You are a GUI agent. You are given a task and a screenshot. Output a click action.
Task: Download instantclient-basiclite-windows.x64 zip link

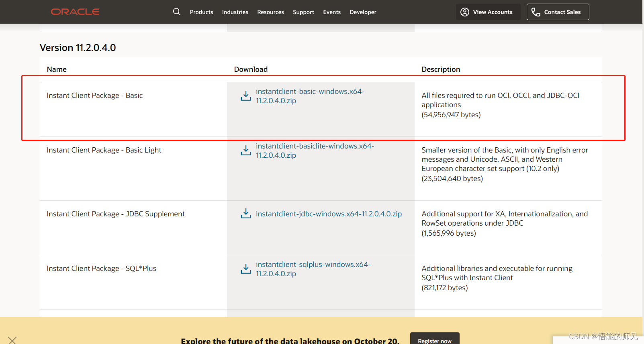pyautogui.click(x=315, y=151)
